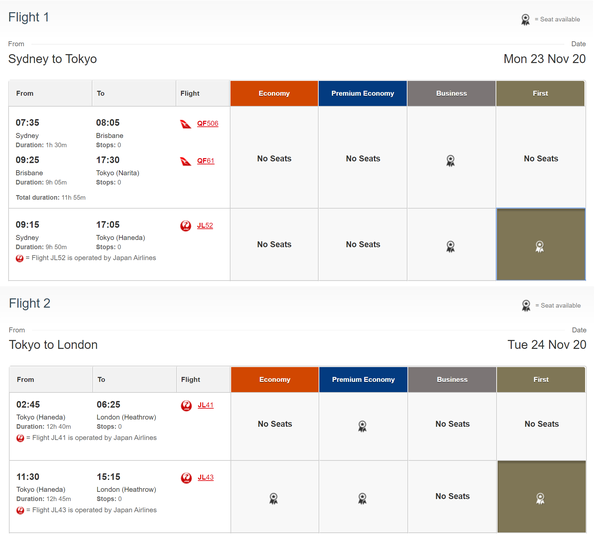Click No Seats Premium Economy cell for JL52
The height and width of the screenshot is (539, 596).
coord(363,244)
